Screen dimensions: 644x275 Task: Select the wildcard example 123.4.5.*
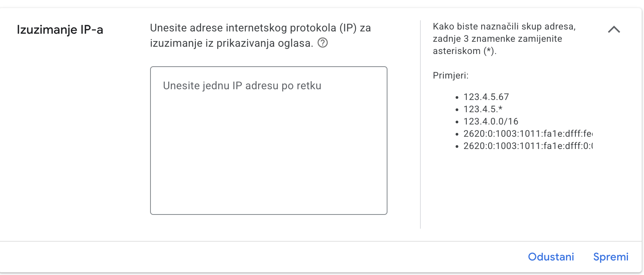[x=483, y=109]
